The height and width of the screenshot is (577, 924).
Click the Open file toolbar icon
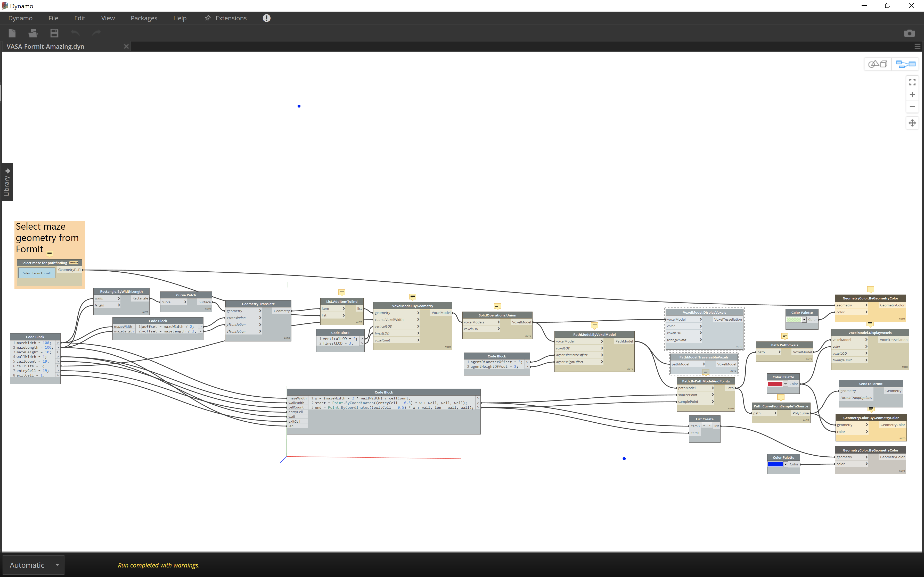[33, 33]
